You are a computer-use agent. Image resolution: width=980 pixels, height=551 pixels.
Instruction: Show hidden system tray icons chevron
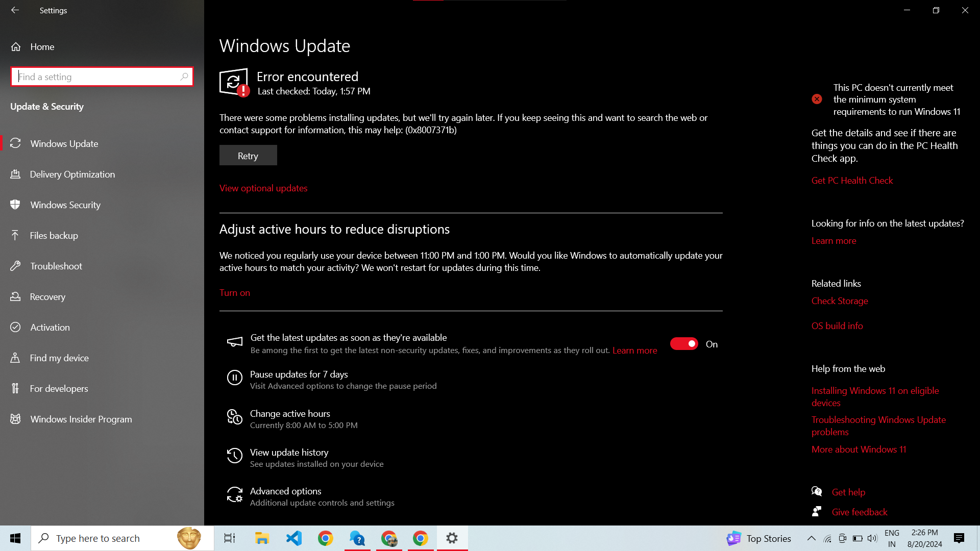(x=811, y=538)
